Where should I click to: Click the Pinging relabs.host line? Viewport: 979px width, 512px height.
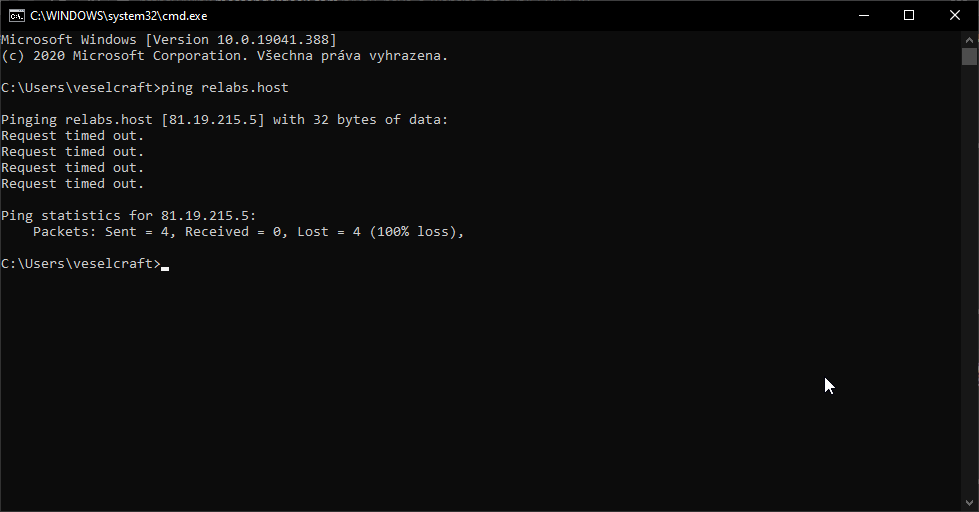click(x=225, y=120)
